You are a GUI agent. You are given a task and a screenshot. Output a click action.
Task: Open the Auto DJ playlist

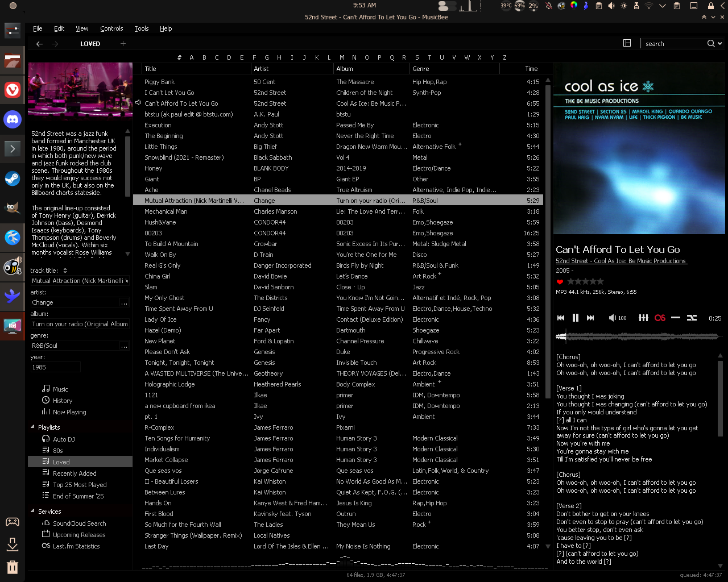(x=64, y=439)
